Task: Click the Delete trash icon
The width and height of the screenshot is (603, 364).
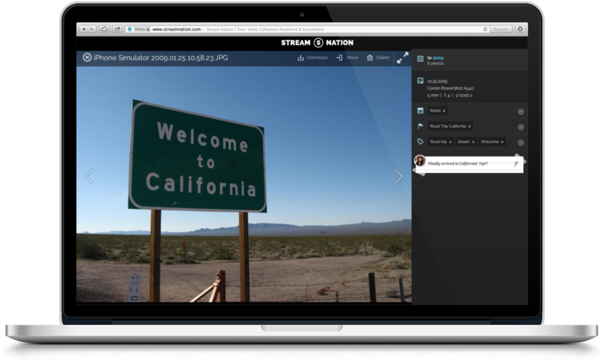Action: (370, 57)
